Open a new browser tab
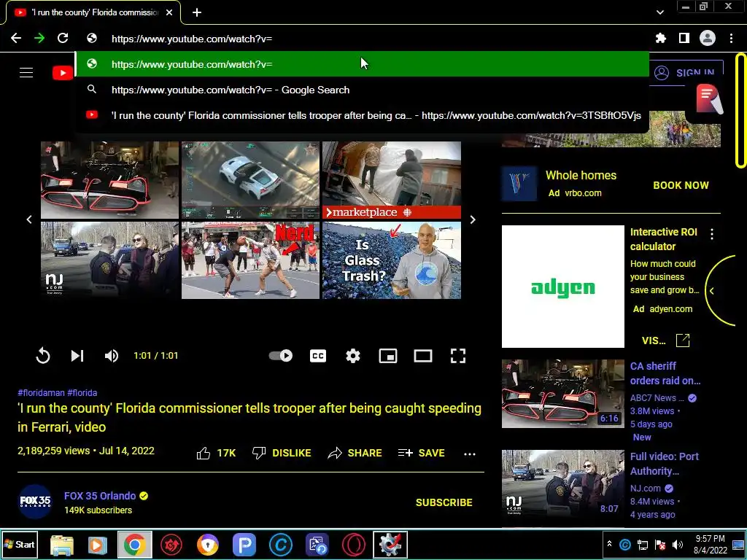The width and height of the screenshot is (747, 560). point(197,13)
